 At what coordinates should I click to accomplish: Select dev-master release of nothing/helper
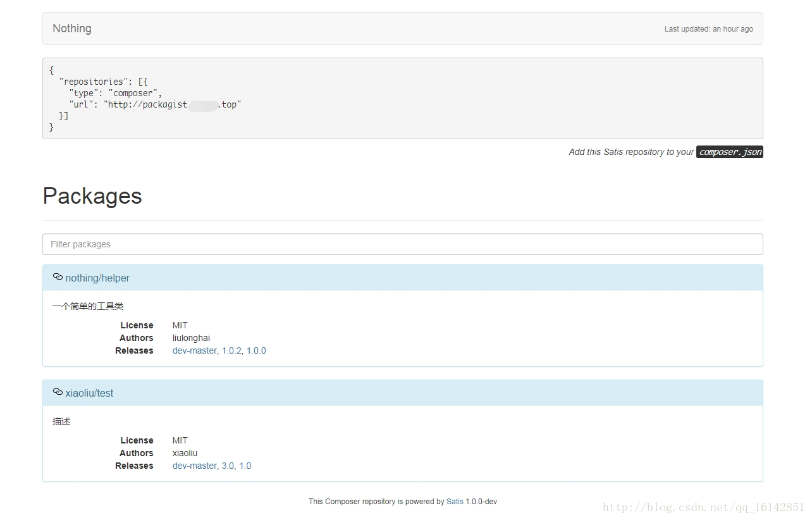click(195, 350)
